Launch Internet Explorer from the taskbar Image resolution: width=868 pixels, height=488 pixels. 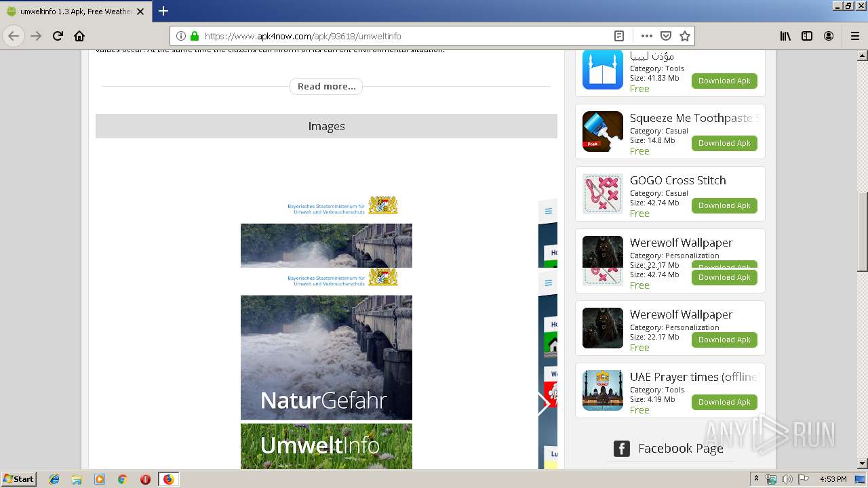coord(54,479)
